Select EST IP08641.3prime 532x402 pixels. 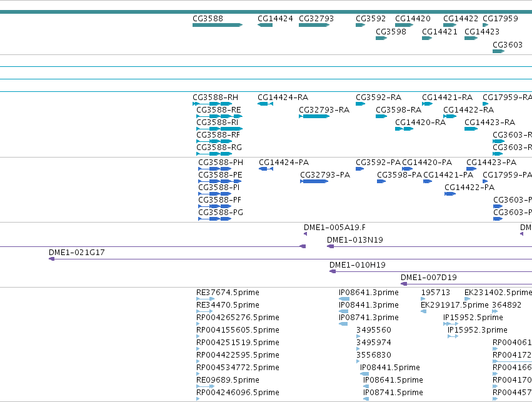pyautogui.click(x=368, y=293)
